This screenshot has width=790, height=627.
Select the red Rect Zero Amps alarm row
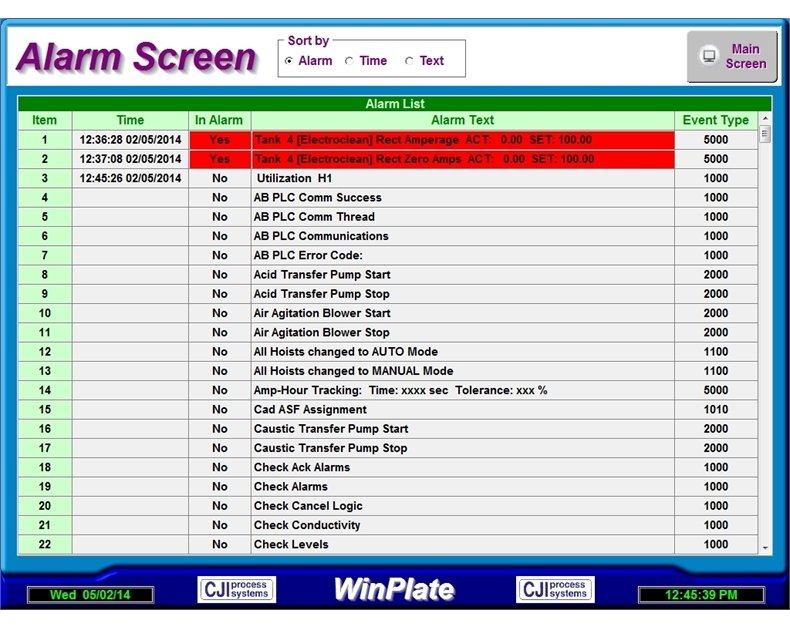tap(462, 159)
